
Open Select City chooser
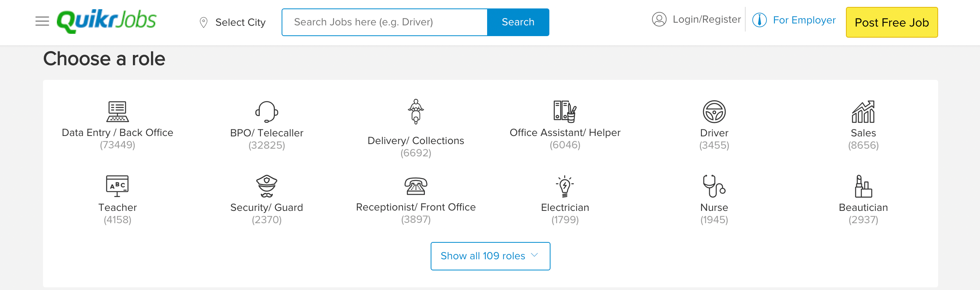pyautogui.click(x=240, y=22)
